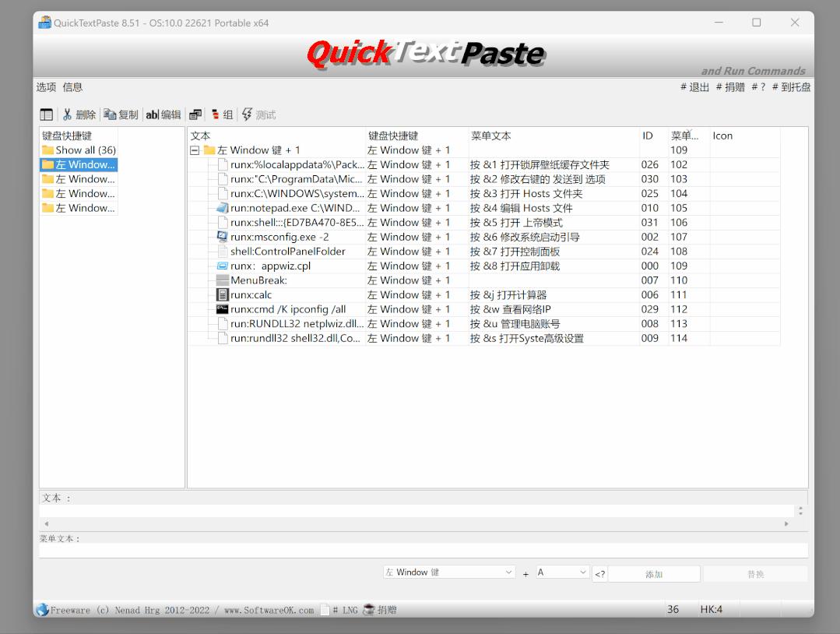Click the # 到托盘 tray option

(x=790, y=86)
